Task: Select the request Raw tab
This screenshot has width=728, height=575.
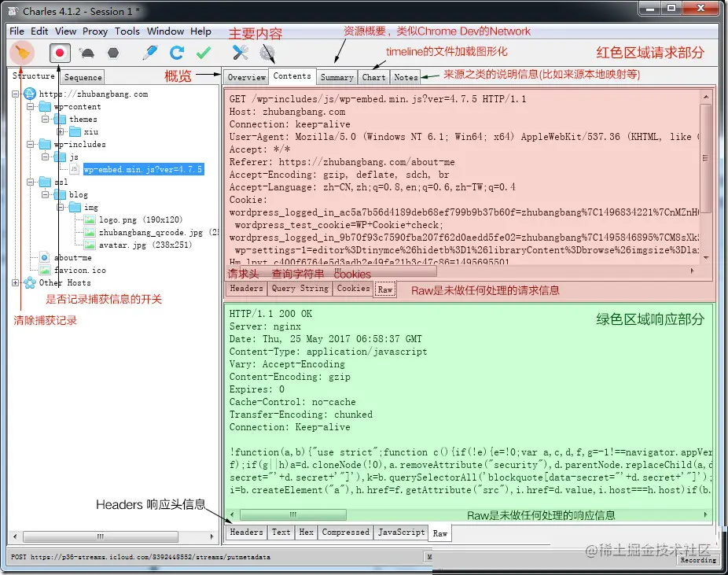Action: tap(385, 289)
